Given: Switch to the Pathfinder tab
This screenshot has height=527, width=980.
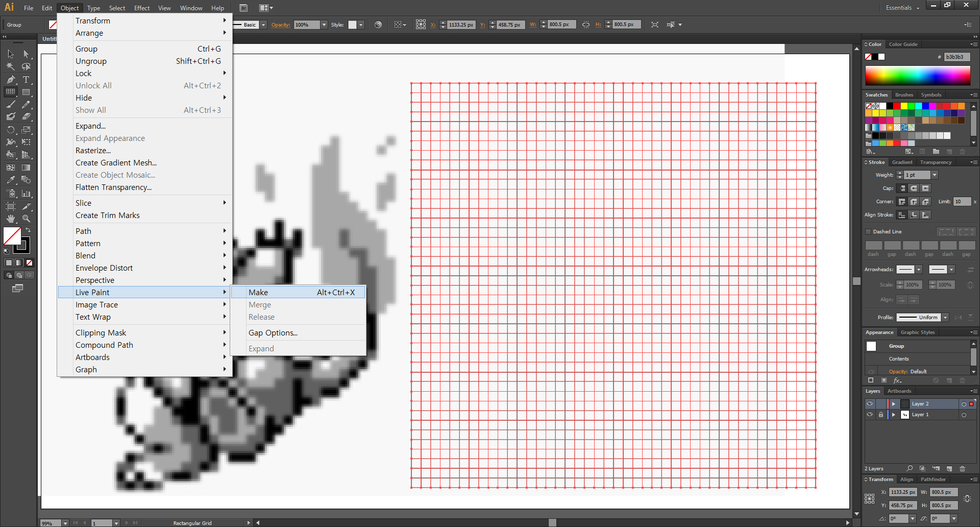Looking at the screenshot, I should coord(933,480).
